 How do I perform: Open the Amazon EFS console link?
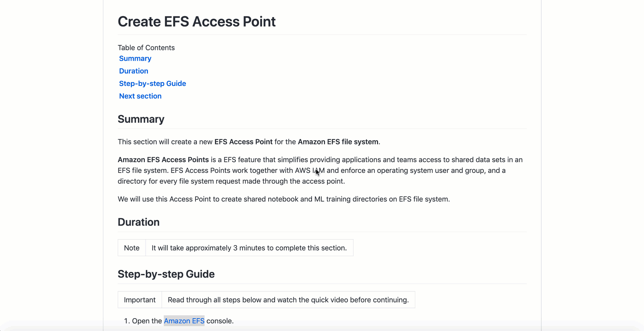point(184,321)
